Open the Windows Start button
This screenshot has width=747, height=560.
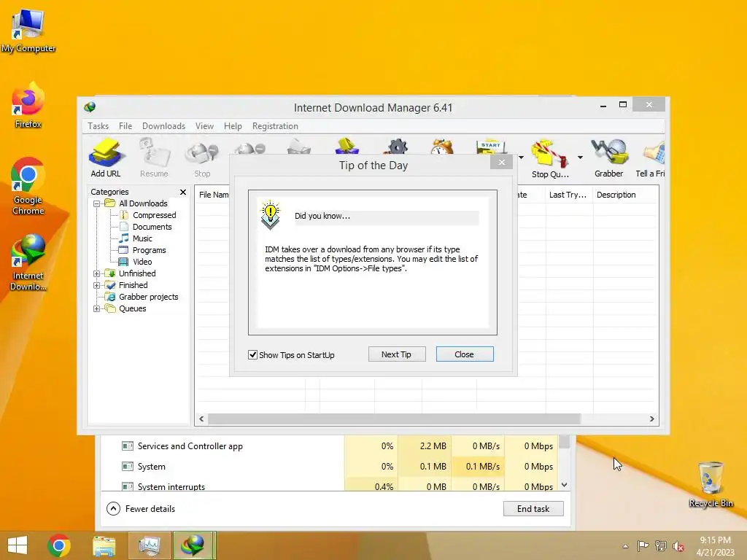18,545
